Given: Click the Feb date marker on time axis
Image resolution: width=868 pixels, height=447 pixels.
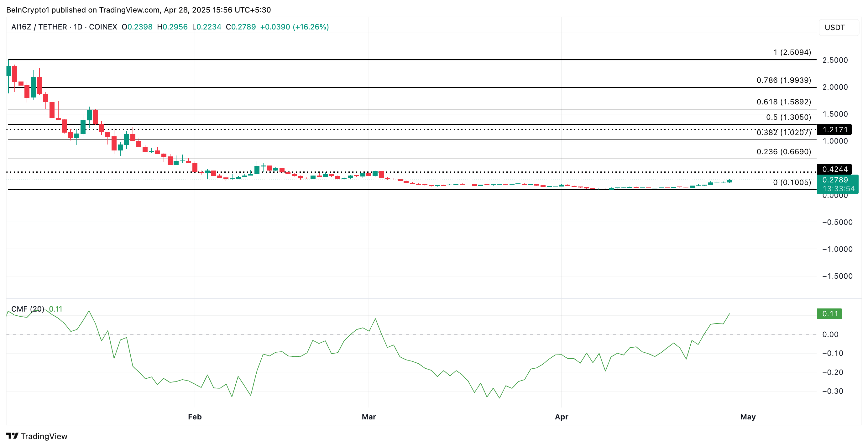Looking at the screenshot, I should pyautogui.click(x=195, y=417).
